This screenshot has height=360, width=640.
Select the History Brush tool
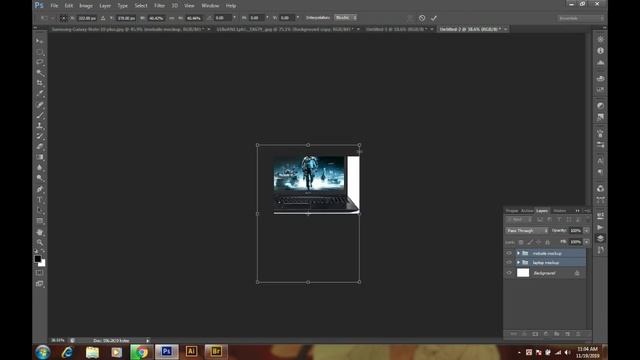[x=40, y=136]
